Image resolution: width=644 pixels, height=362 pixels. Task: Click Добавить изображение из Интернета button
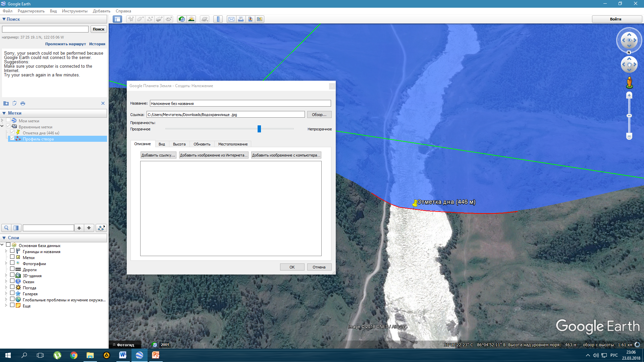click(x=214, y=155)
